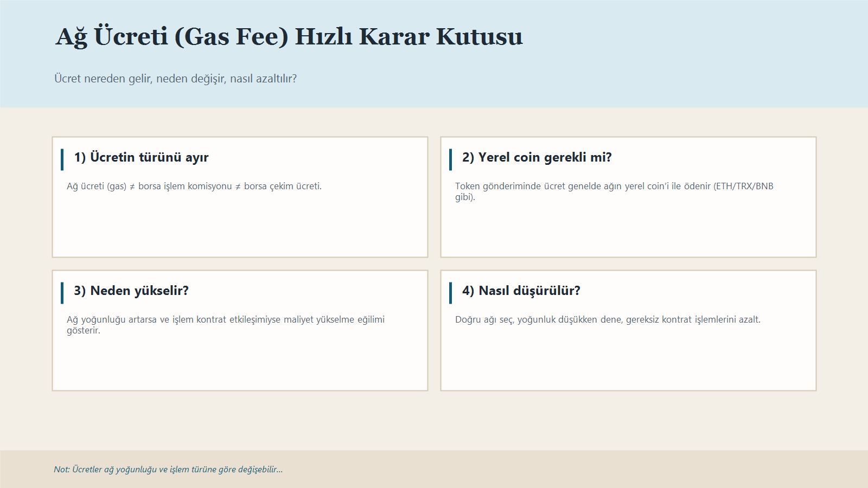Viewport: 868px width, 488px height.
Task: Select the accent bar of "3) Neden yükselir?" card
Action: click(x=62, y=291)
